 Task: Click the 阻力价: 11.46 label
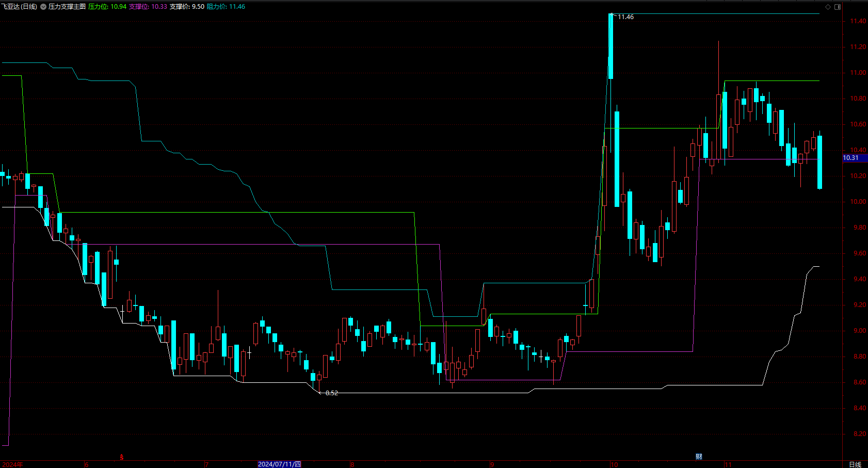click(x=226, y=7)
